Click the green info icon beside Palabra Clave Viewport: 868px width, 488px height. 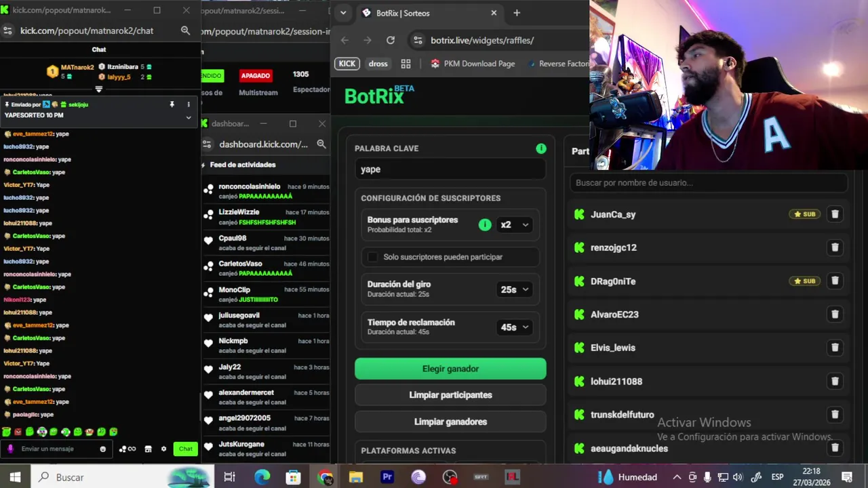coord(540,148)
